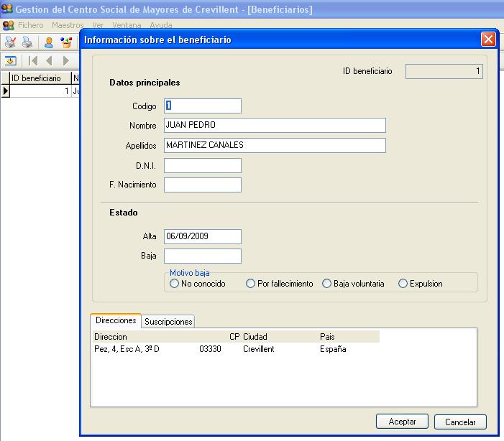This screenshot has height=441, width=504.
Task: Switch to the Suscripciones tab
Action: click(168, 322)
